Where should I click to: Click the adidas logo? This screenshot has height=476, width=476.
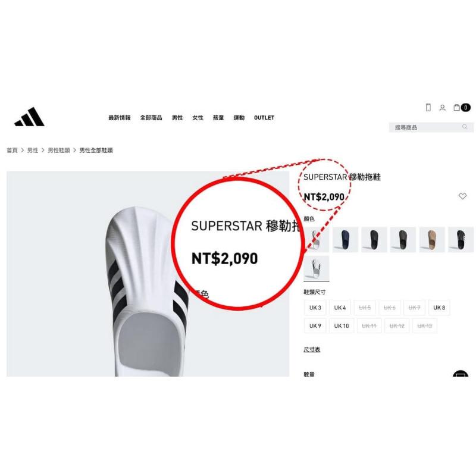point(29,117)
